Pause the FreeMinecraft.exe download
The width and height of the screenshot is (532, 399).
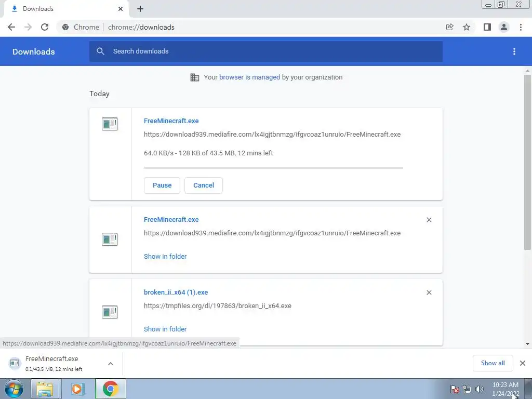coord(162,185)
